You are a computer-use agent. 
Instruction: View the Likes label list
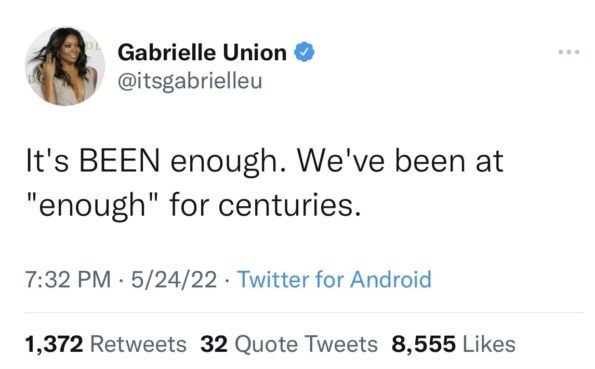(x=489, y=344)
